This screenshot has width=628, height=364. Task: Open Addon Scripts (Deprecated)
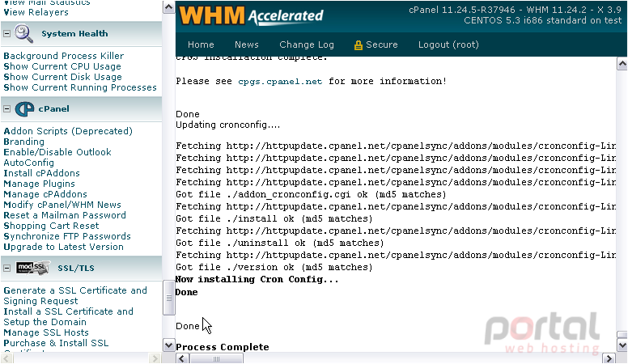click(68, 131)
